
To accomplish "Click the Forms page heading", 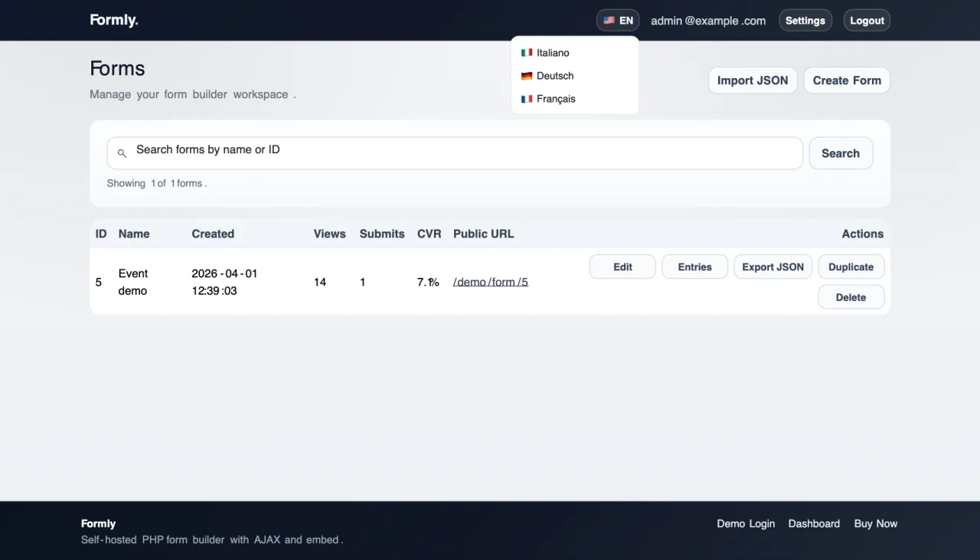I will (x=117, y=68).
